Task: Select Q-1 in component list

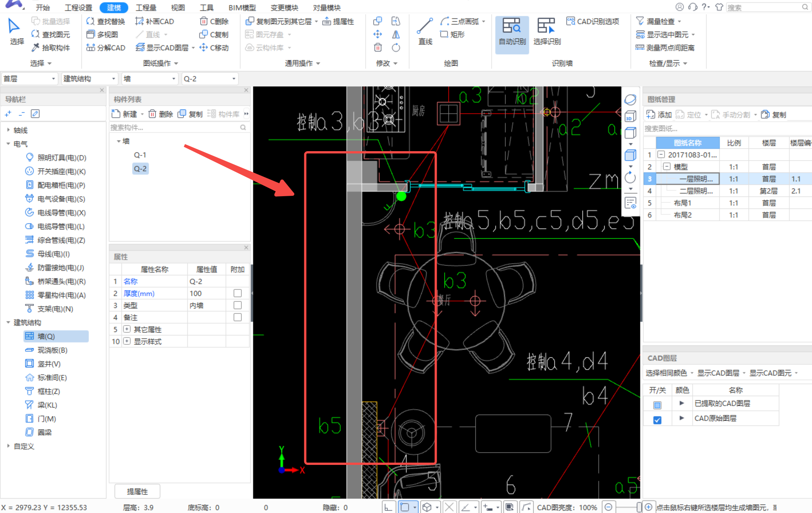Action: 140,155
